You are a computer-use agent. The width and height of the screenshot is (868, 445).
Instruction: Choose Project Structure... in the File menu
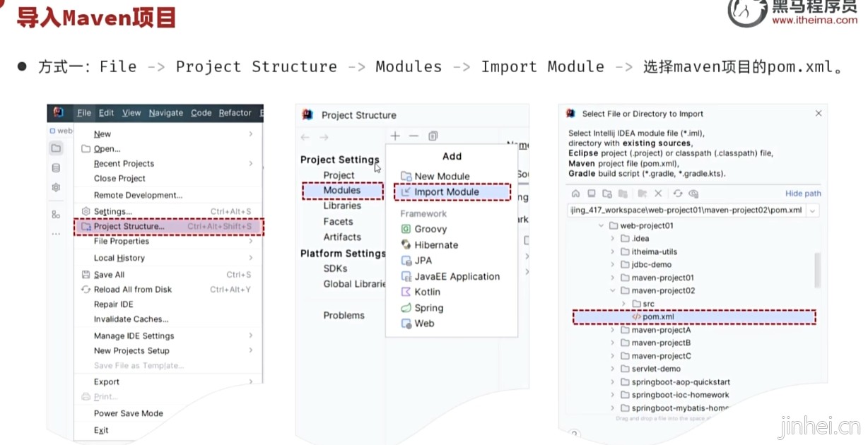(169, 227)
